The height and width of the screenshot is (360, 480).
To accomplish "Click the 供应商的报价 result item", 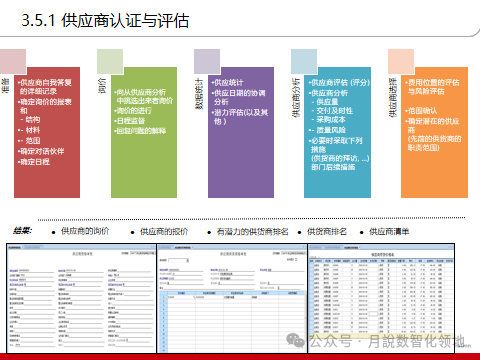I will (164, 231).
